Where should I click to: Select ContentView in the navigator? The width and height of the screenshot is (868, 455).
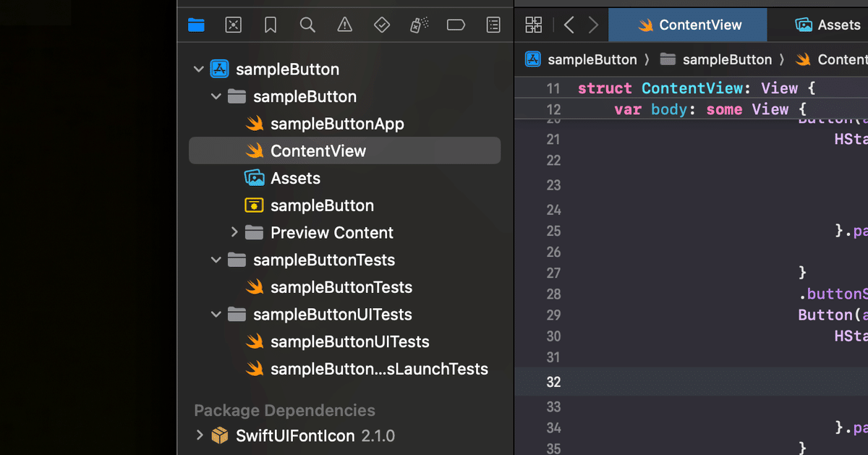point(344,150)
